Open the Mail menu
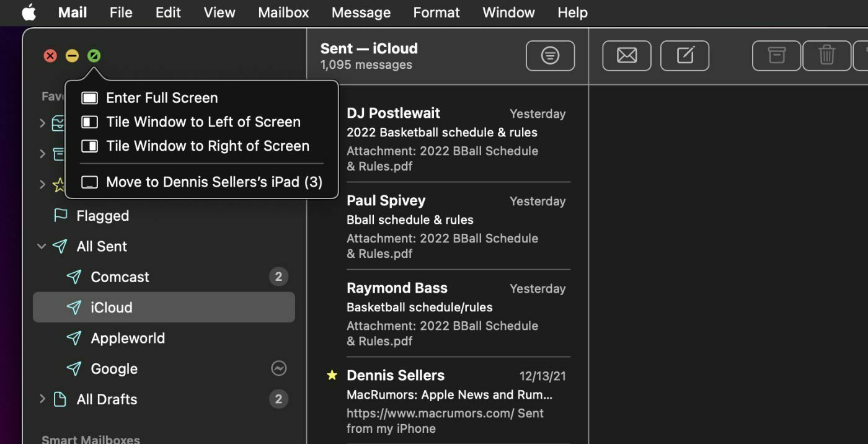868x444 pixels. [x=73, y=12]
